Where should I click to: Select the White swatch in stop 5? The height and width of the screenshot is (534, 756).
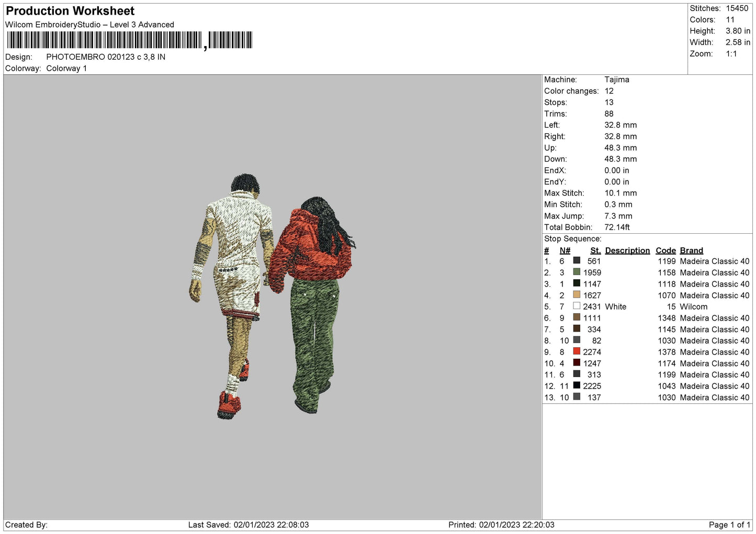click(x=577, y=306)
